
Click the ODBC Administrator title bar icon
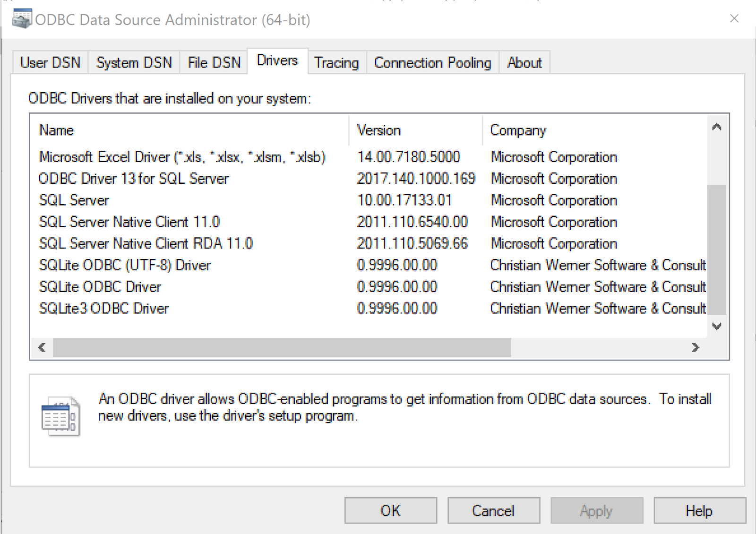[22, 19]
